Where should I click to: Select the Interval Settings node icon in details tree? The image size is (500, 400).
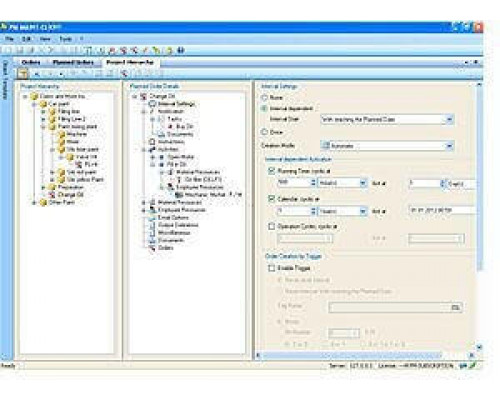click(152, 104)
